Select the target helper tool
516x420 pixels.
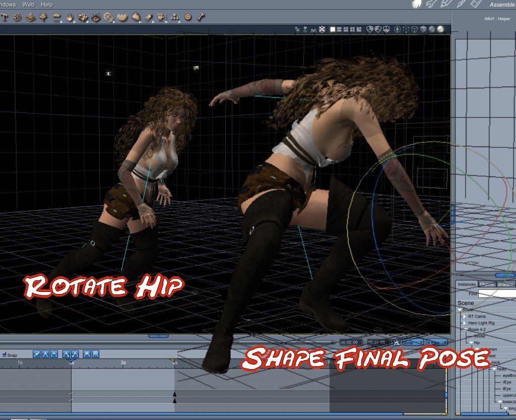pos(188,17)
